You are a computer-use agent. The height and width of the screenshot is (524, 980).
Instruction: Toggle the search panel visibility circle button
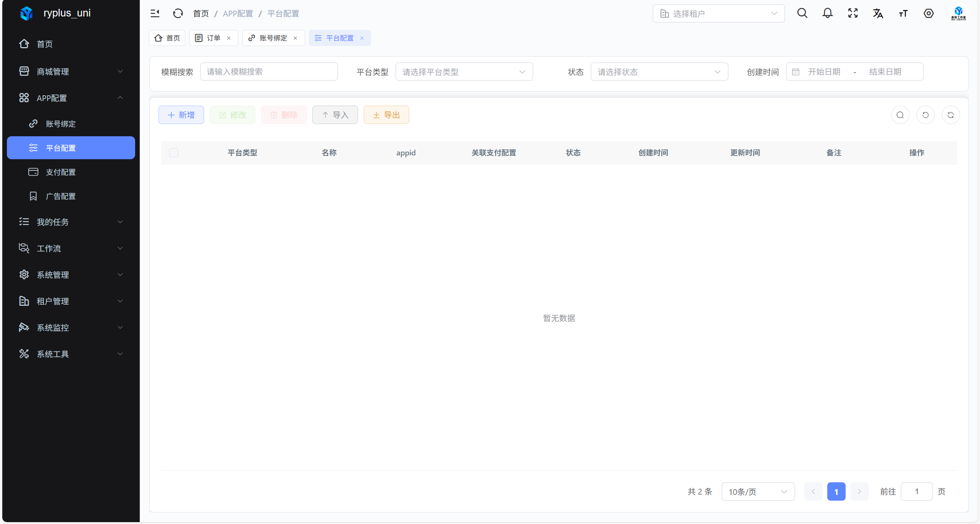click(x=900, y=115)
